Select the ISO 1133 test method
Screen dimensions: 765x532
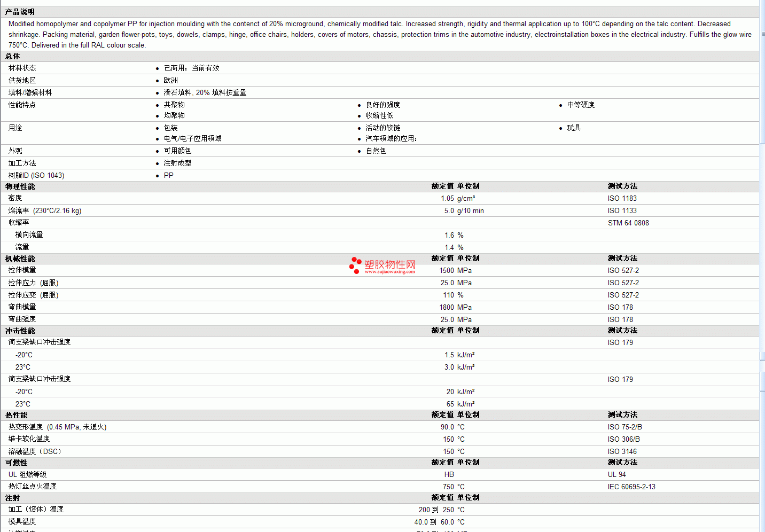(622, 210)
